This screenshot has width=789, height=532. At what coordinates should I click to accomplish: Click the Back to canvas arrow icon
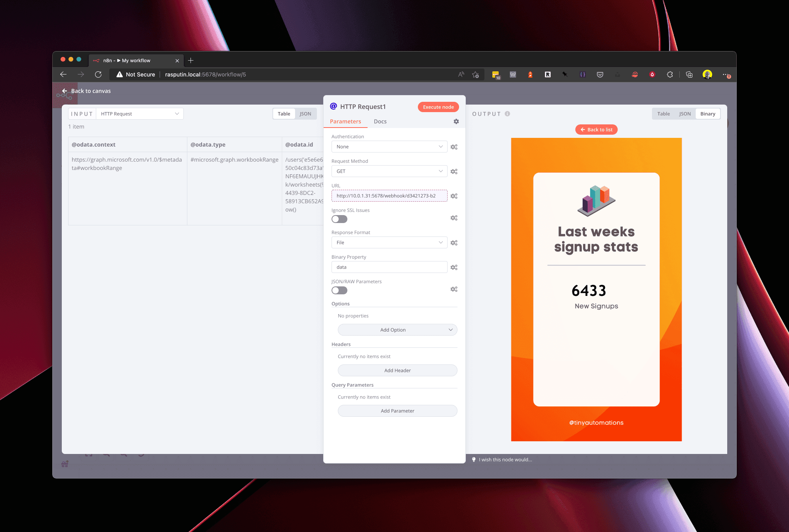[x=65, y=90]
